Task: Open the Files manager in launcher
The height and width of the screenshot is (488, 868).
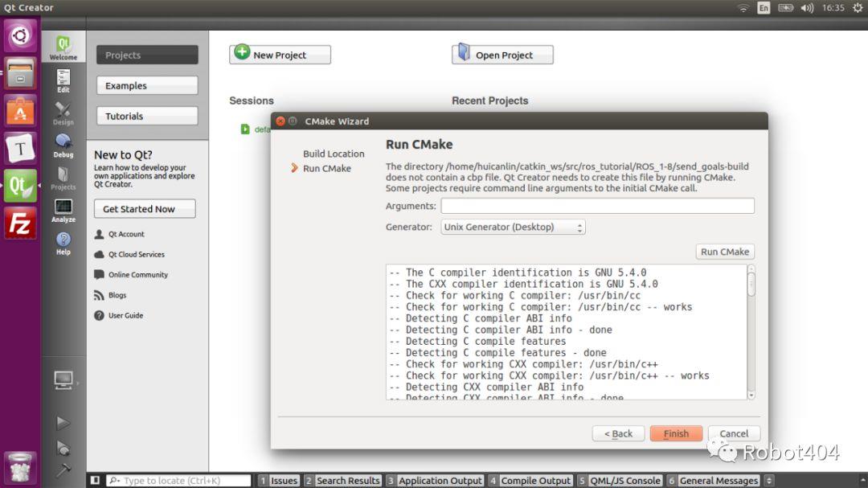Action: pyautogui.click(x=20, y=73)
